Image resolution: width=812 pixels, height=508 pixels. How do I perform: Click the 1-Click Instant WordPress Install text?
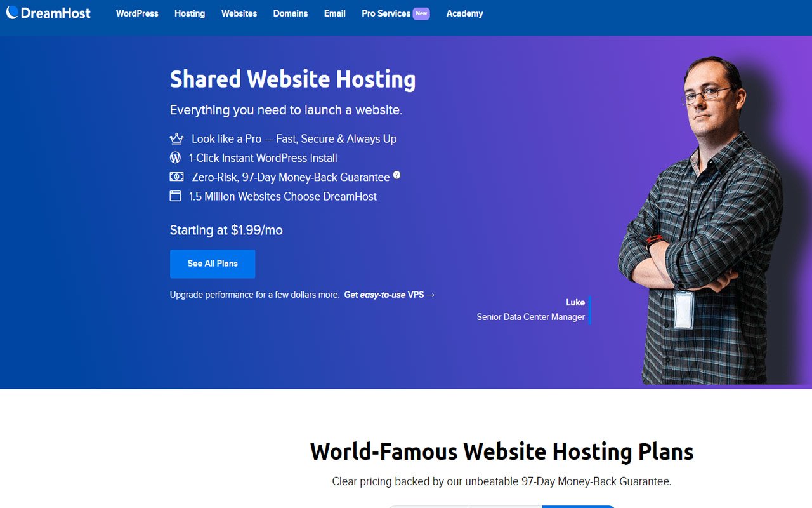coord(263,158)
